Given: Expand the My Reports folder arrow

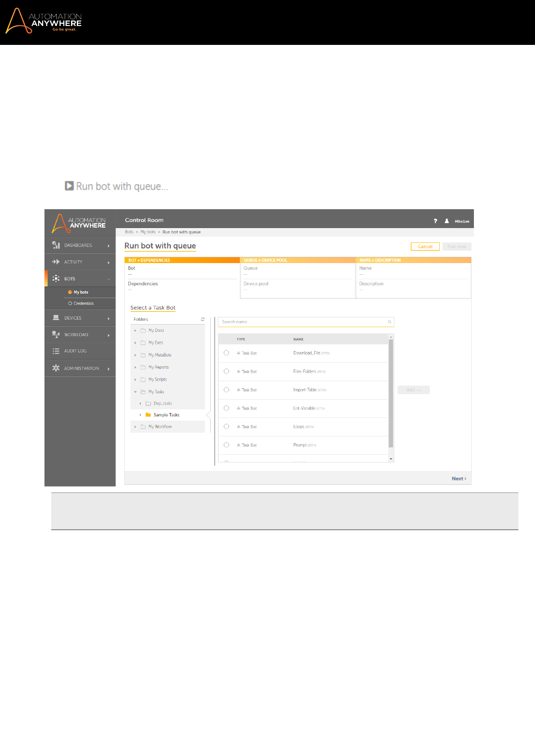Looking at the screenshot, I should (x=135, y=367).
